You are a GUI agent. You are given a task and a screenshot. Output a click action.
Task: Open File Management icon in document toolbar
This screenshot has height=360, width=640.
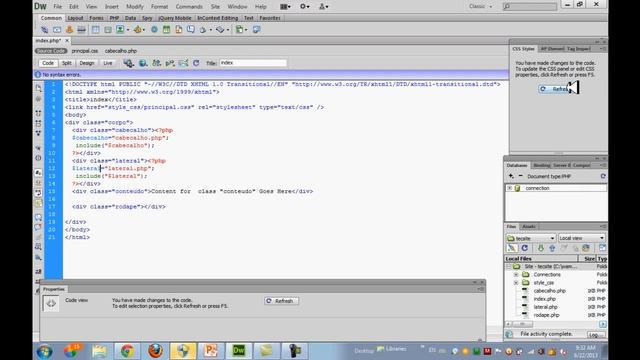pyautogui.click(x=156, y=63)
